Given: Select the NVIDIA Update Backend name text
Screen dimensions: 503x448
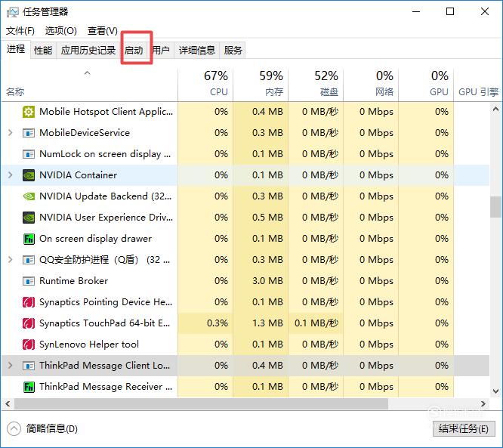Looking at the screenshot, I should [x=106, y=196].
